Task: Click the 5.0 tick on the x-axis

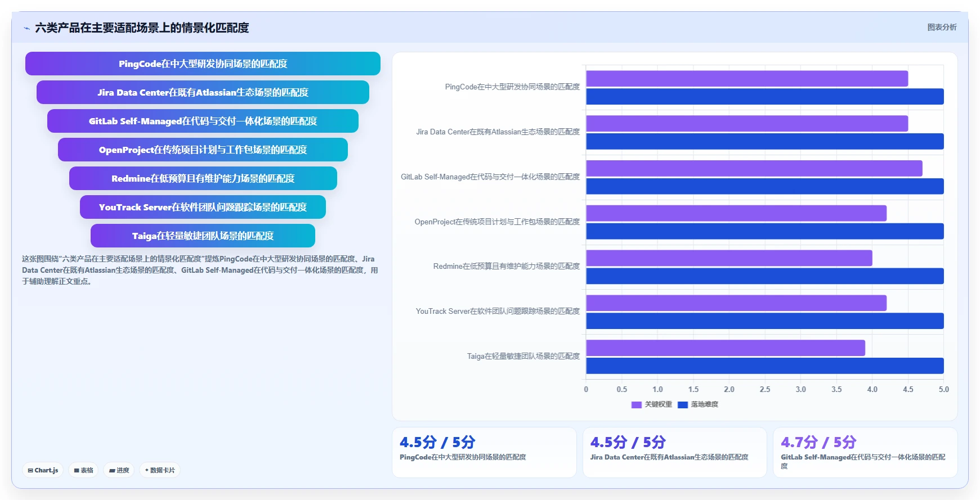Action: tap(944, 389)
